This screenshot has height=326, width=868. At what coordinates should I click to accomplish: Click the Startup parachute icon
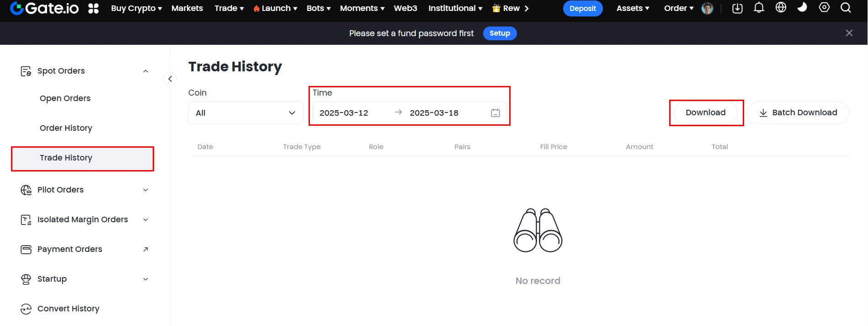pos(26,279)
